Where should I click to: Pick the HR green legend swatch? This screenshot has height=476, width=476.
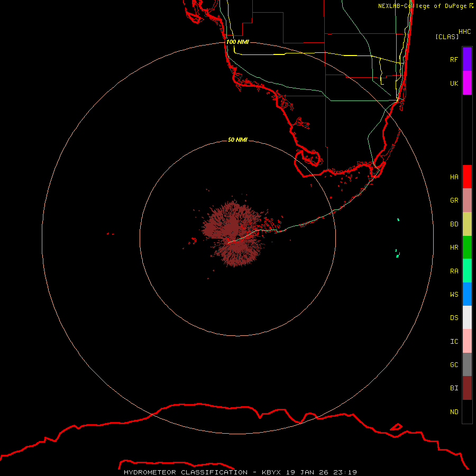[x=467, y=248]
